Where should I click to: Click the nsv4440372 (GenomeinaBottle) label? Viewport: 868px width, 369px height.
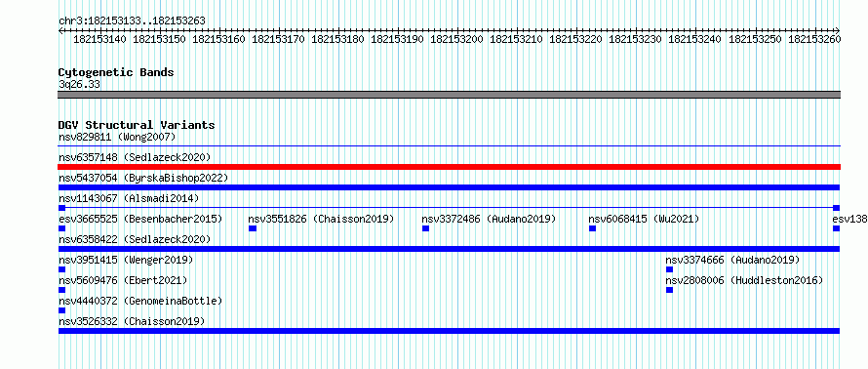coord(140,301)
